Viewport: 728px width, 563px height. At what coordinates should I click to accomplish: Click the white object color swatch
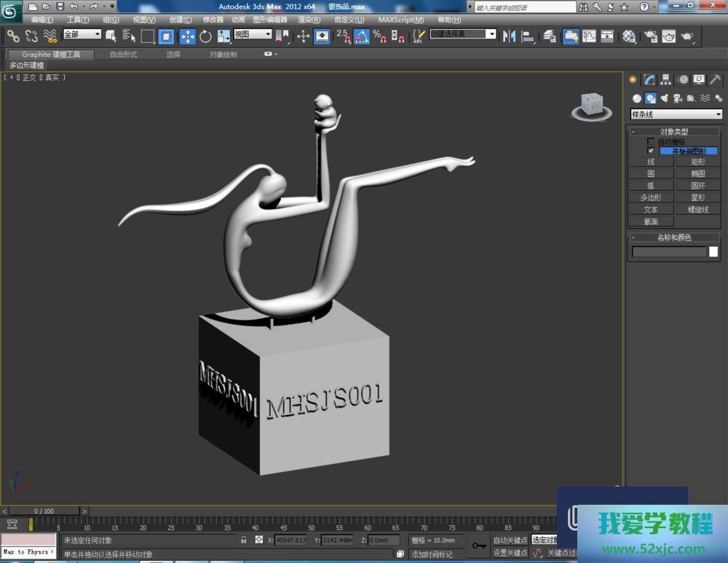tap(713, 252)
